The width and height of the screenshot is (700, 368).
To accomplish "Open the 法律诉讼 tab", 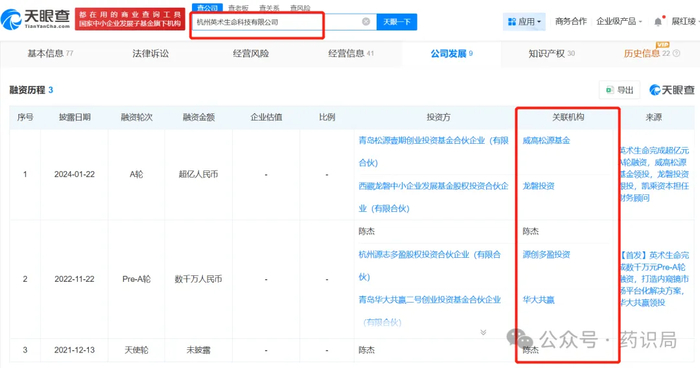I will click(x=150, y=54).
